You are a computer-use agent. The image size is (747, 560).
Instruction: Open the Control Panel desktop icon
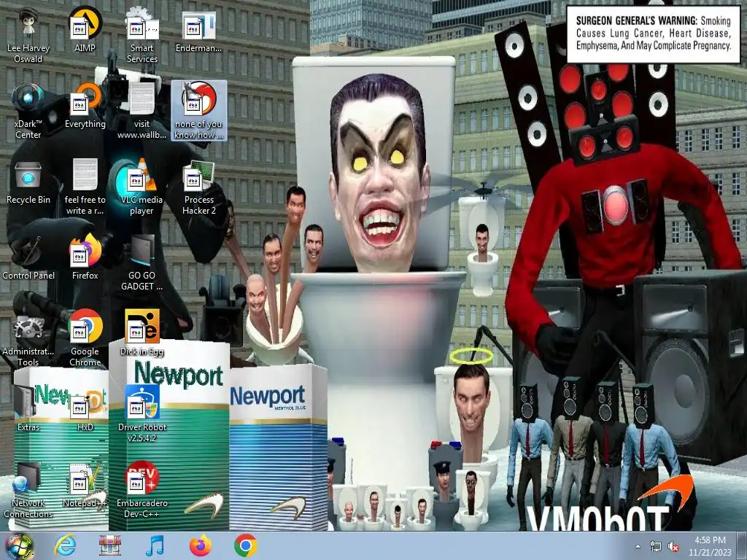[28, 257]
